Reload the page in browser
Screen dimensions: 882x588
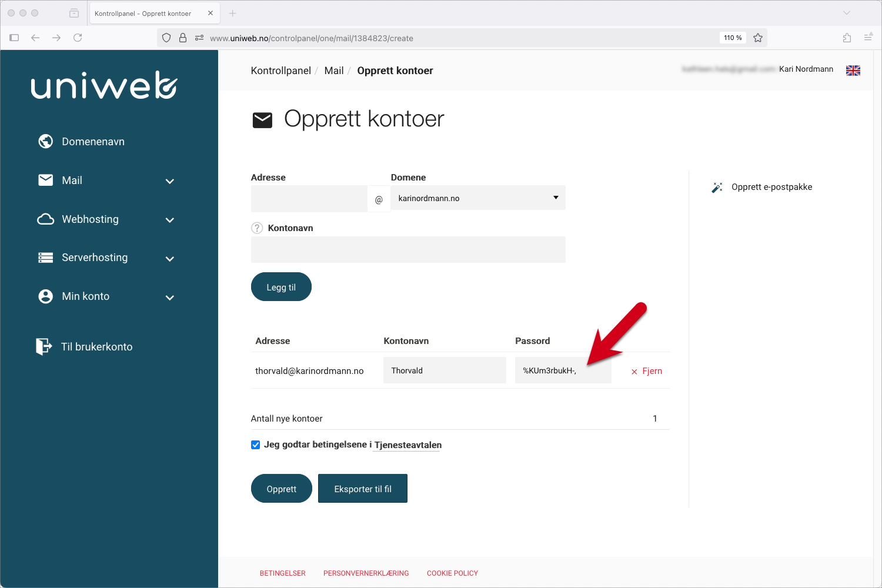click(x=78, y=38)
